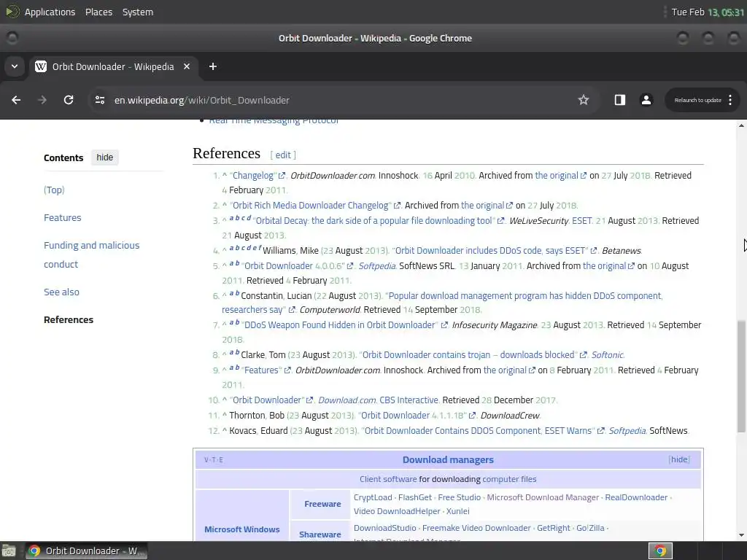This screenshot has width=747, height=560.
Task: Open the ESET publisher link
Action: pyautogui.click(x=581, y=221)
